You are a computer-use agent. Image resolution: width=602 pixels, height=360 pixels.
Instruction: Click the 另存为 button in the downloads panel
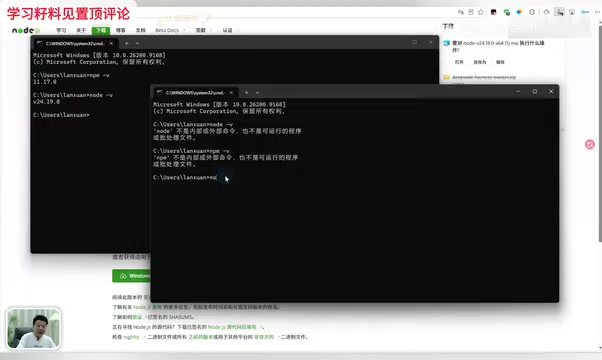click(x=480, y=62)
